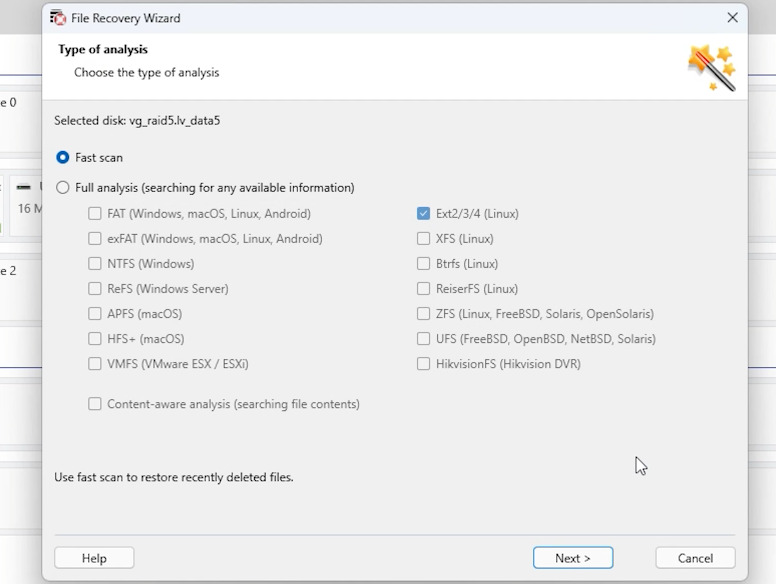Select the Fast scan radio button

coord(62,157)
